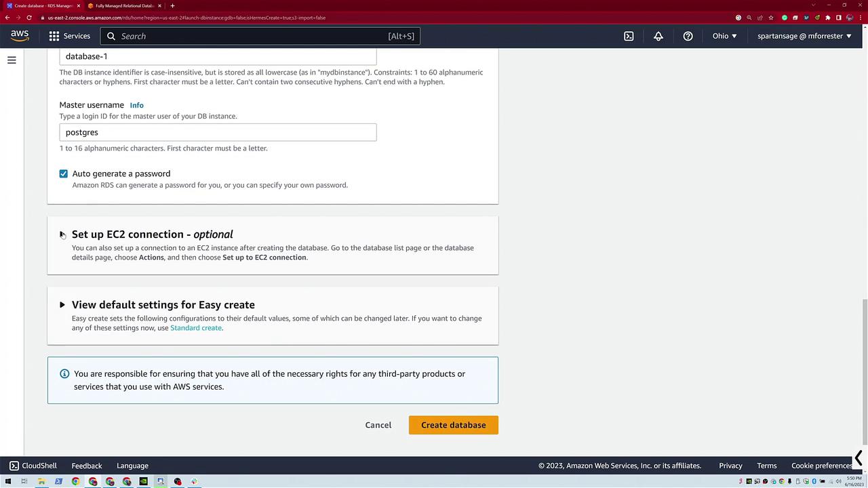Viewport: 868px width, 488px height.
Task: Open the Privacy footer link
Action: tap(730, 466)
